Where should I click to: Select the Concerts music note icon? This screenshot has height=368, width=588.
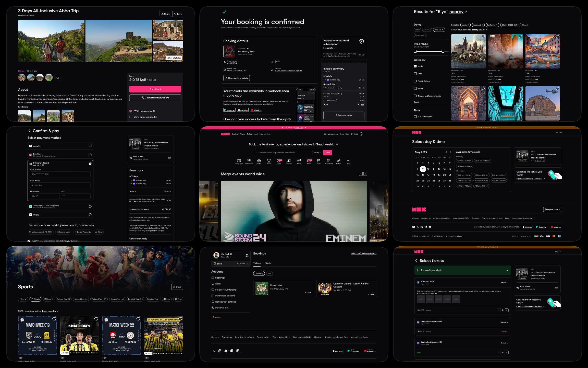pos(289,161)
